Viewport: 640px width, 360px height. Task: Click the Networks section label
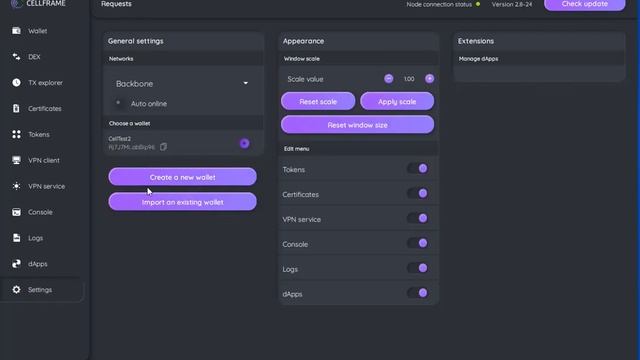pyautogui.click(x=121, y=59)
